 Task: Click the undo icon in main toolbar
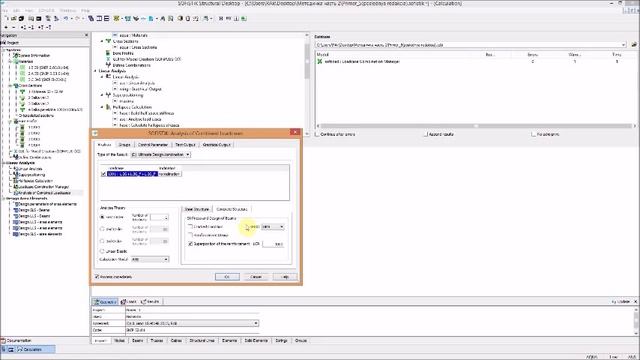(65, 18)
